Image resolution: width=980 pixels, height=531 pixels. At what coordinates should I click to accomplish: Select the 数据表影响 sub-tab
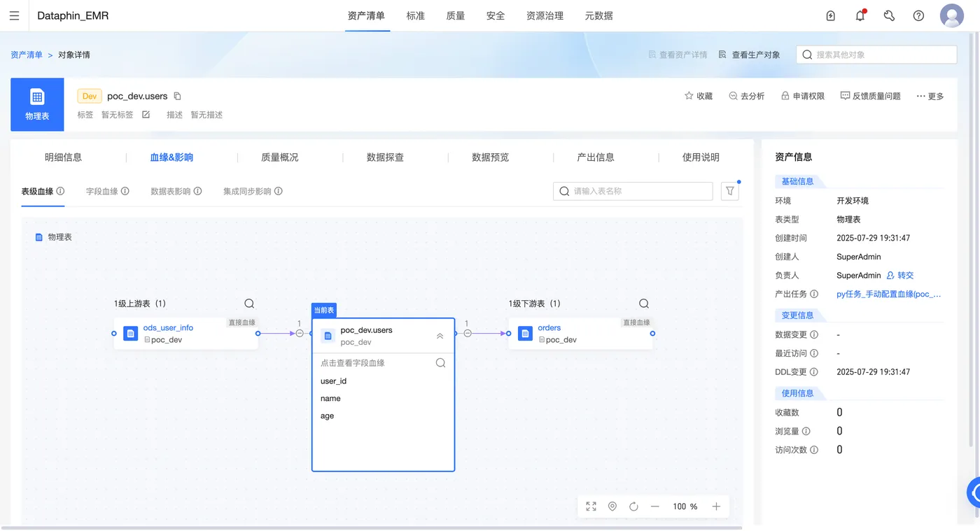pyautogui.click(x=171, y=191)
